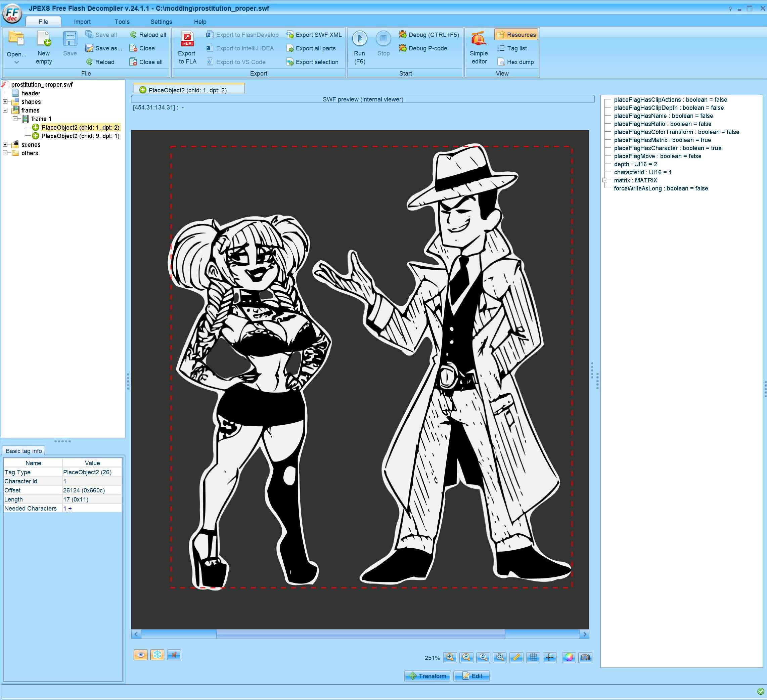Zoom out the SWF preview
This screenshot has width=767, height=700.
[x=466, y=657]
